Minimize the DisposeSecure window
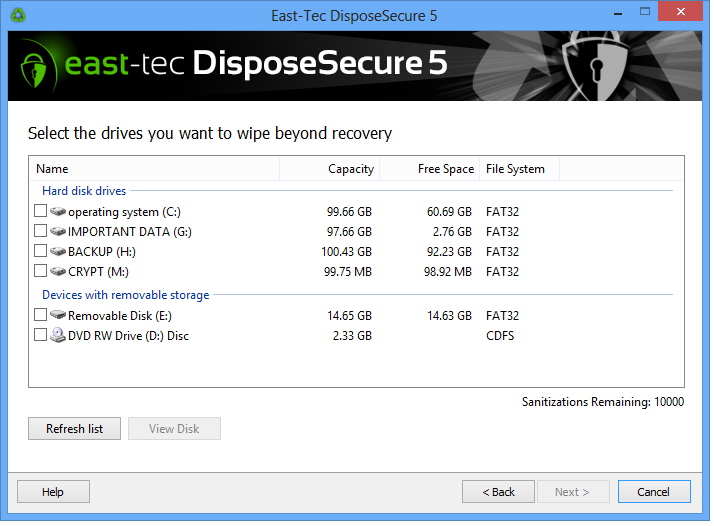The height and width of the screenshot is (526, 714). (618, 12)
